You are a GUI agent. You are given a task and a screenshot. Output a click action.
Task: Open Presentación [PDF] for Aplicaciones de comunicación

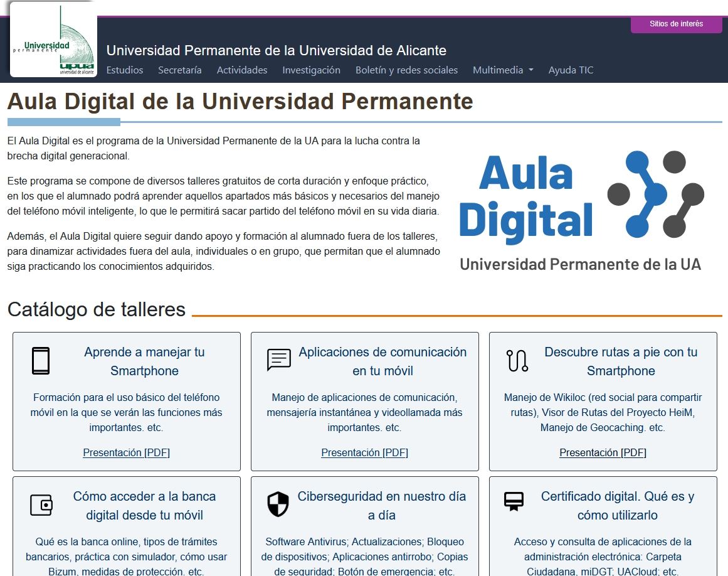pos(364,452)
